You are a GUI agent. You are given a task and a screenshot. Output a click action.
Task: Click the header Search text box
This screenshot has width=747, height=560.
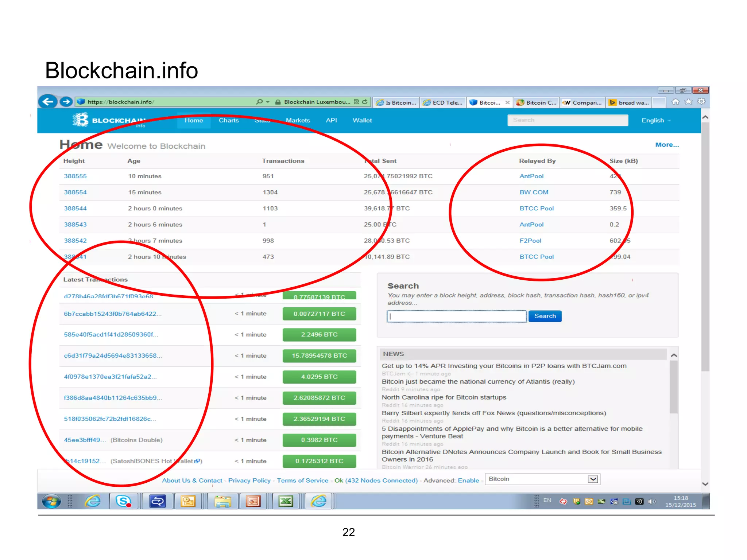click(x=568, y=120)
